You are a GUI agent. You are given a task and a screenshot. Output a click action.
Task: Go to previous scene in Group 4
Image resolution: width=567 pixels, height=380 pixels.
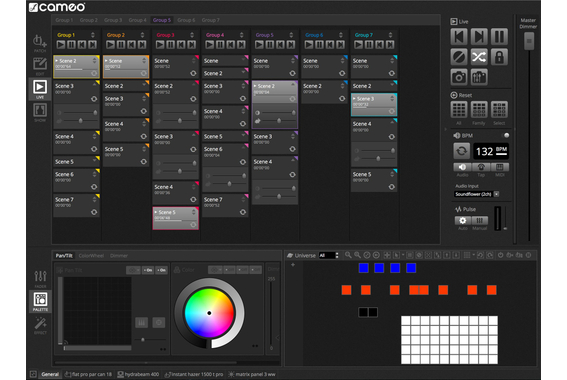[x=231, y=45]
